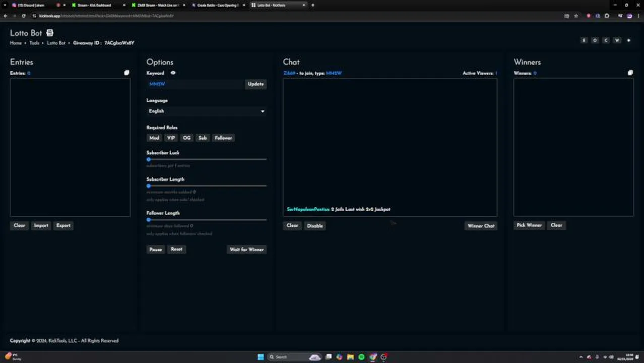Click the red extension icon in toolbar

coord(589,16)
